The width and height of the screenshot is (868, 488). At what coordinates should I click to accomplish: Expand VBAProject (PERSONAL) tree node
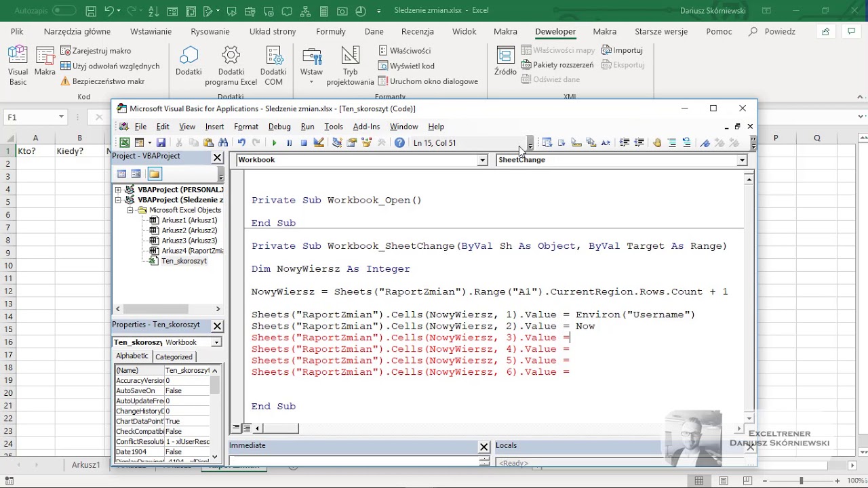point(119,190)
